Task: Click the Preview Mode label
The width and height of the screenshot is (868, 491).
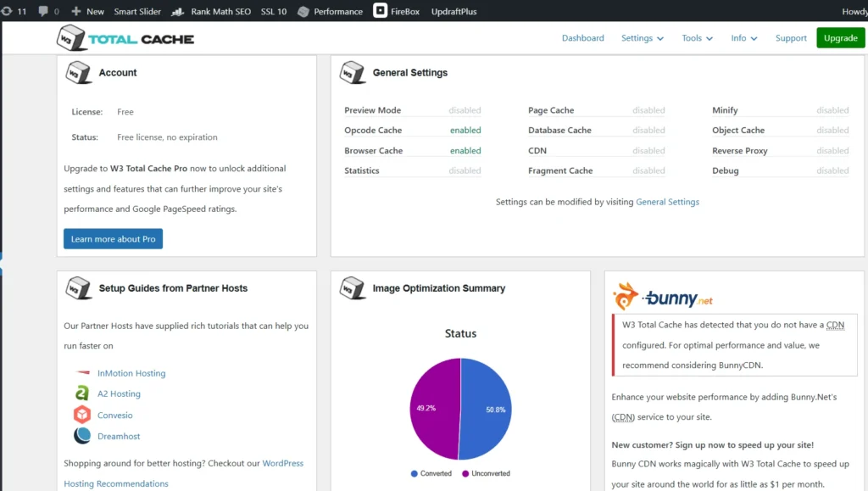Action: pos(373,110)
